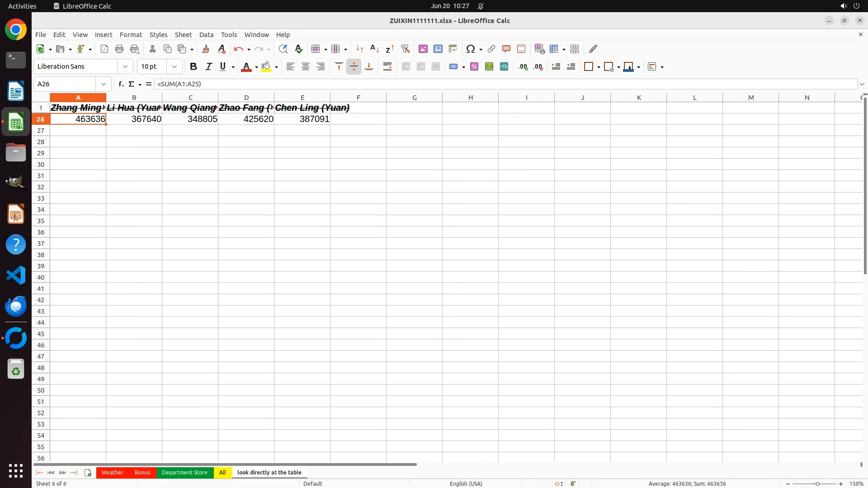Screen dimensions: 868x488
Task: Click the Clone Formatting paintbrush icon
Action: click(206, 49)
